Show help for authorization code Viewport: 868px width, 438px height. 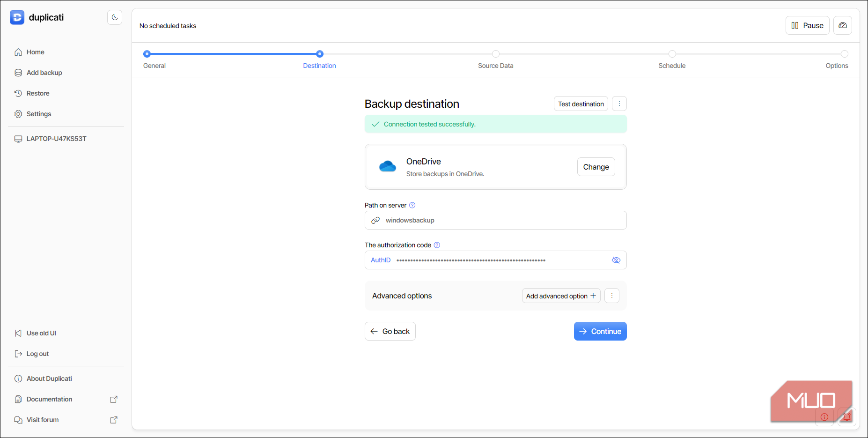437,245
